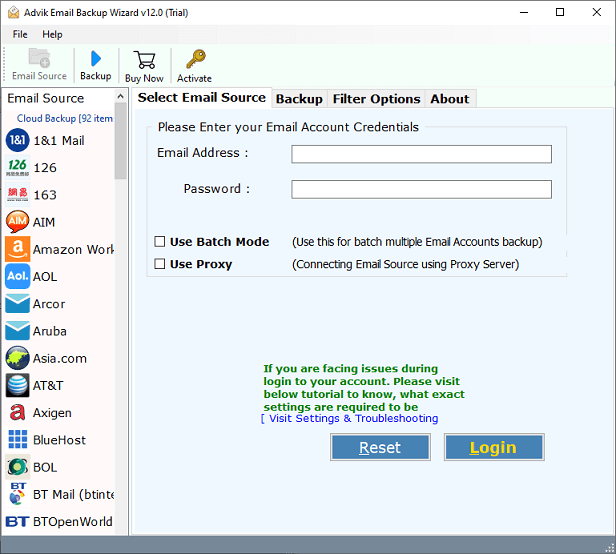The width and height of the screenshot is (616, 554).
Task: Select the BT Mail (btinternet) label
Action: click(73, 494)
